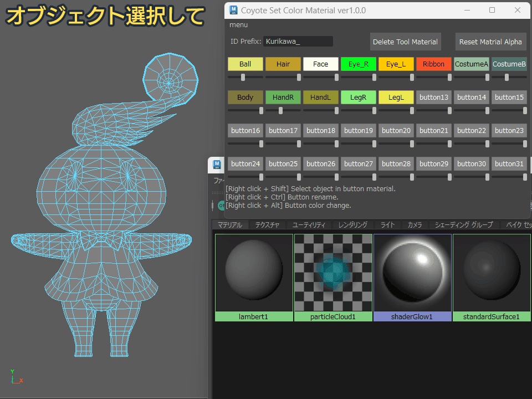Image resolution: width=532 pixels, height=399 pixels.
Task: Select the Ribbon material button
Action: 433,64
